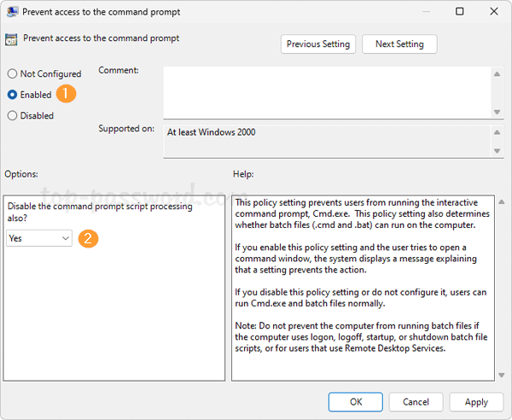Screen dimensions: 512x420
Task: Go to Previous Setting
Action: pos(318,44)
